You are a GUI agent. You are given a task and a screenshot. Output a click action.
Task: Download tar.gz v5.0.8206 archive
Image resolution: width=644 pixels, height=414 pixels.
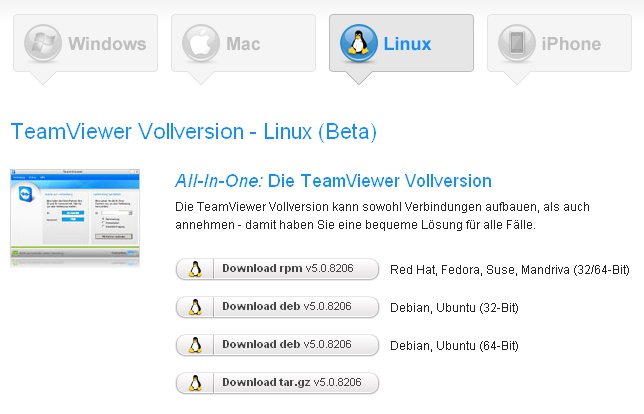click(290, 382)
